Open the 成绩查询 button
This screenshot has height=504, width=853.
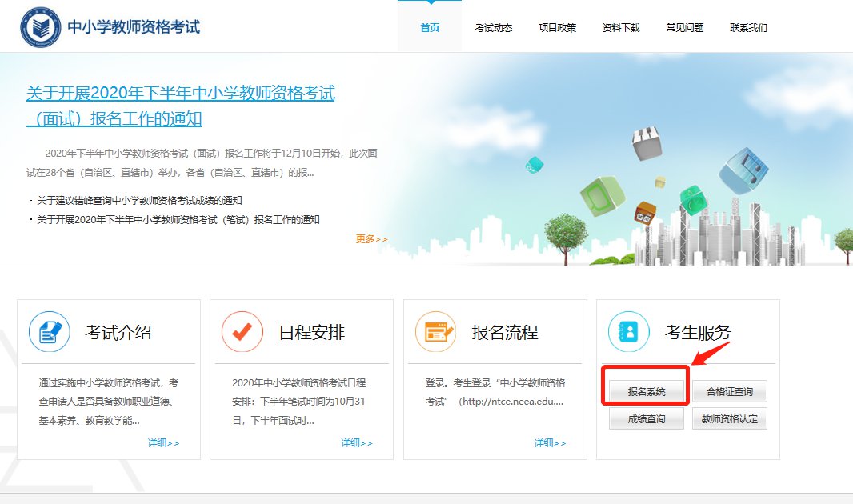coord(646,418)
